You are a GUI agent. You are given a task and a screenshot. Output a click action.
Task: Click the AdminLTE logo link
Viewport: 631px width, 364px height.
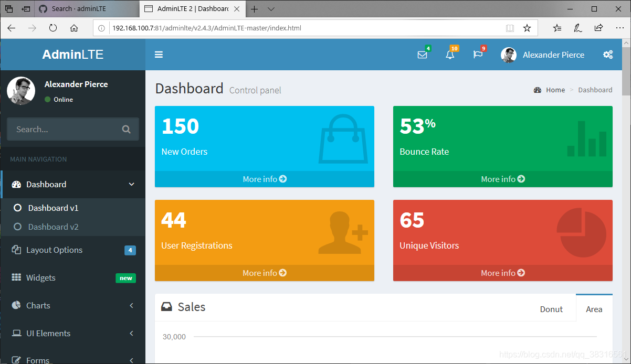[72, 55]
